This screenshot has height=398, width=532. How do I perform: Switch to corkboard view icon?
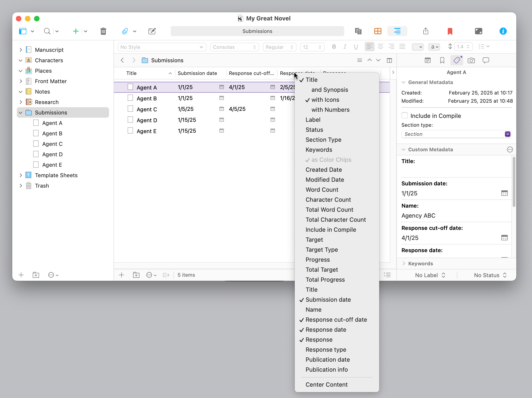click(378, 31)
